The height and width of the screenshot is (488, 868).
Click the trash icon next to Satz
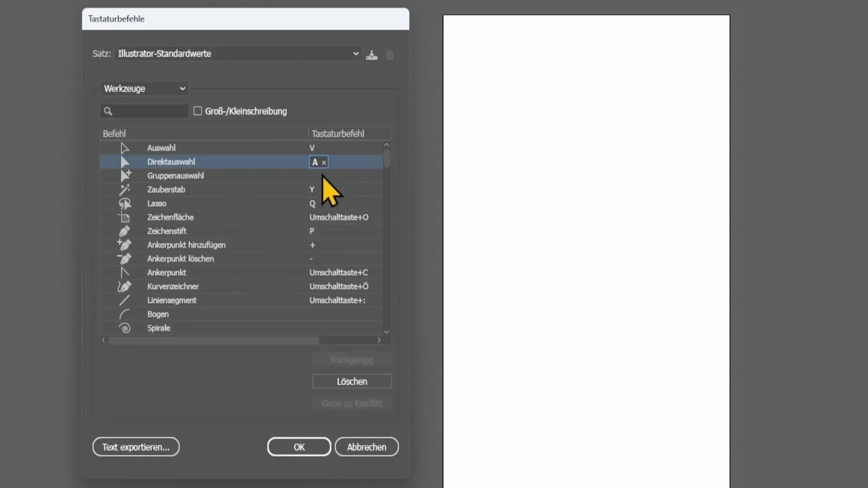point(389,55)
